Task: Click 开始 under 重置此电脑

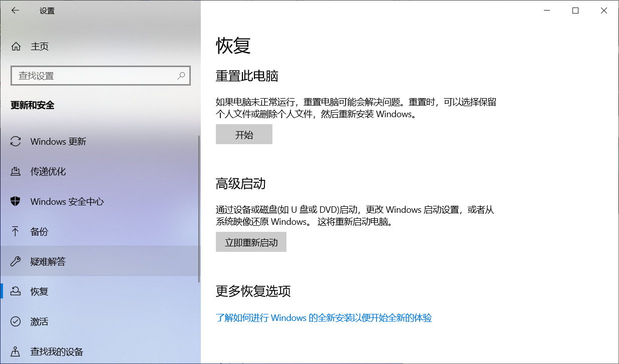Action: tap(244, 134)
